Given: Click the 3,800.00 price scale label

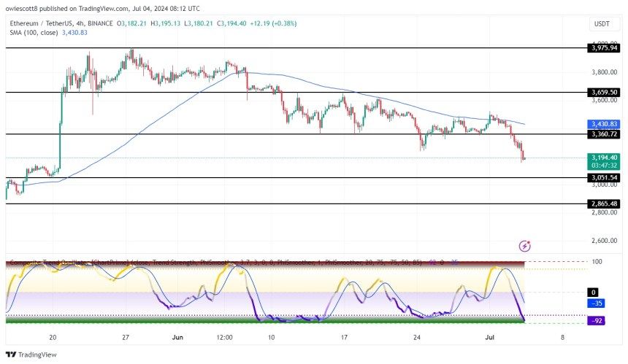Looking at the screenshot, I should [x=604, y=72].
